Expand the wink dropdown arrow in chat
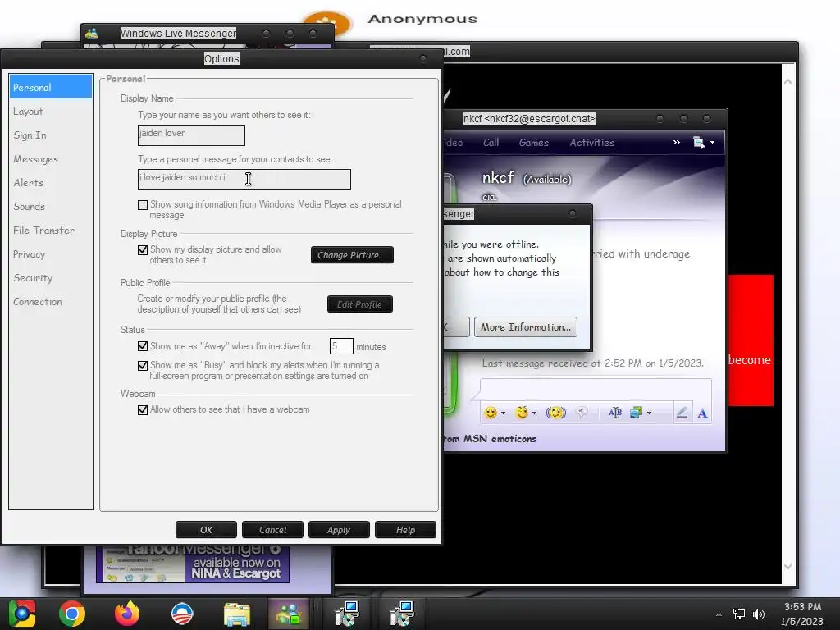The image size is (840, 630). [534, 413]
